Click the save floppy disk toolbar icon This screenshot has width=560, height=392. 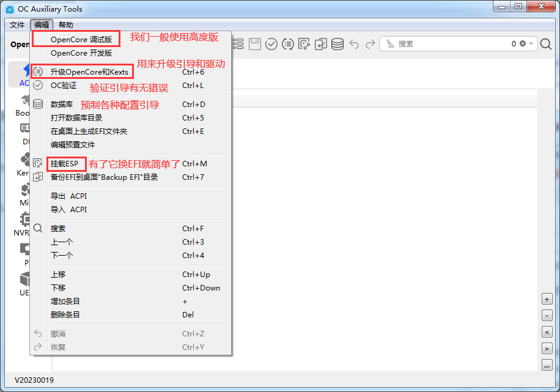click(255, 44)
